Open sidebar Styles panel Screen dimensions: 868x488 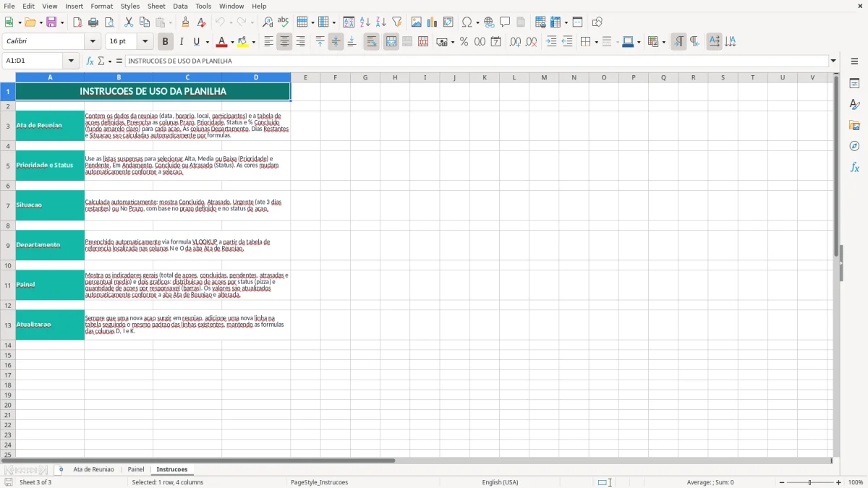pos(854,104)
